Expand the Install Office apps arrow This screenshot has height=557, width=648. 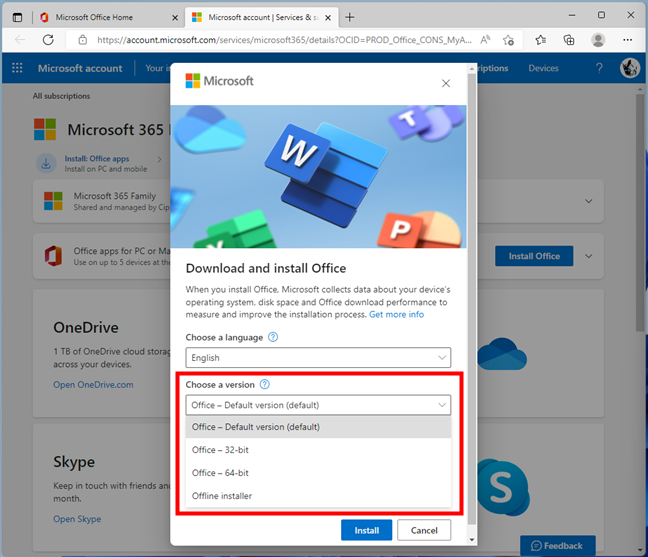pyautogui.click(x=160, y=159)
